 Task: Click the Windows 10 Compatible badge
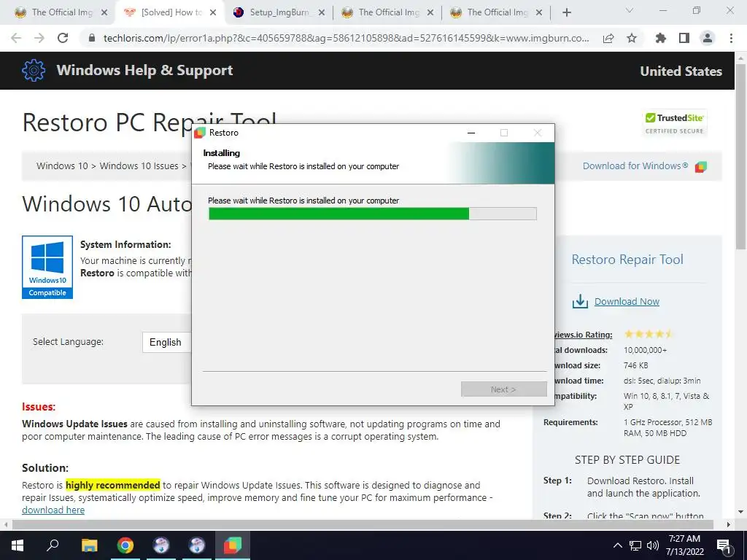(x=47, y=267)
